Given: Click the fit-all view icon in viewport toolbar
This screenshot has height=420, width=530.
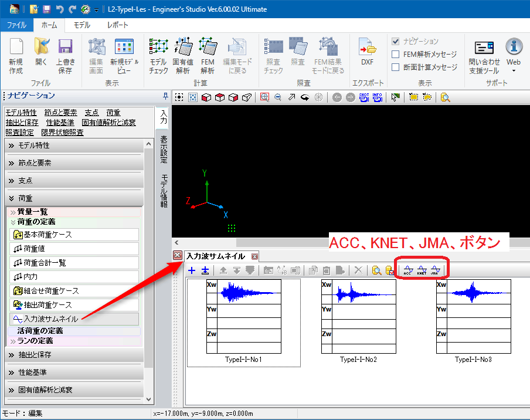Looking at the screenshot, I should 179,97.
